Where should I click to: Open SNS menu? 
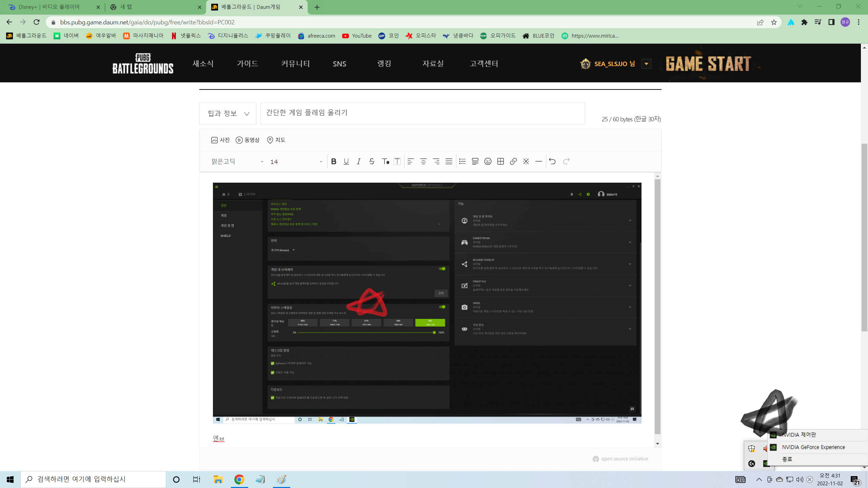point(339,64)
